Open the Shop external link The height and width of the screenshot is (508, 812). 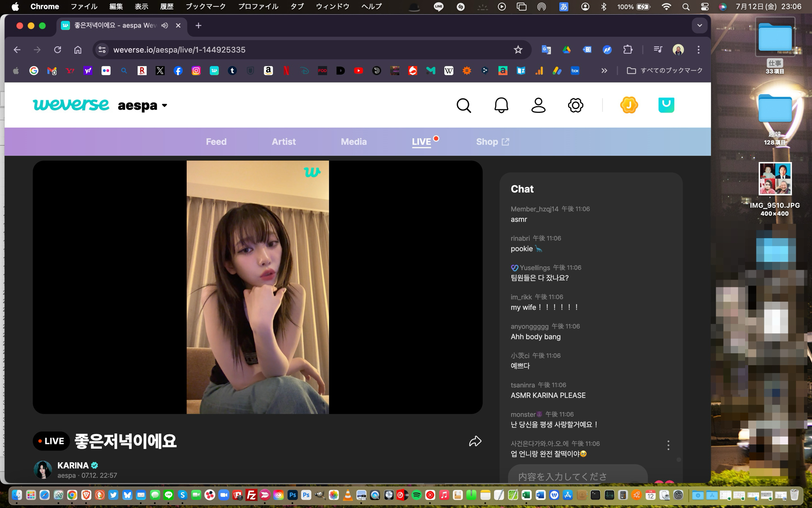(492, 142)
